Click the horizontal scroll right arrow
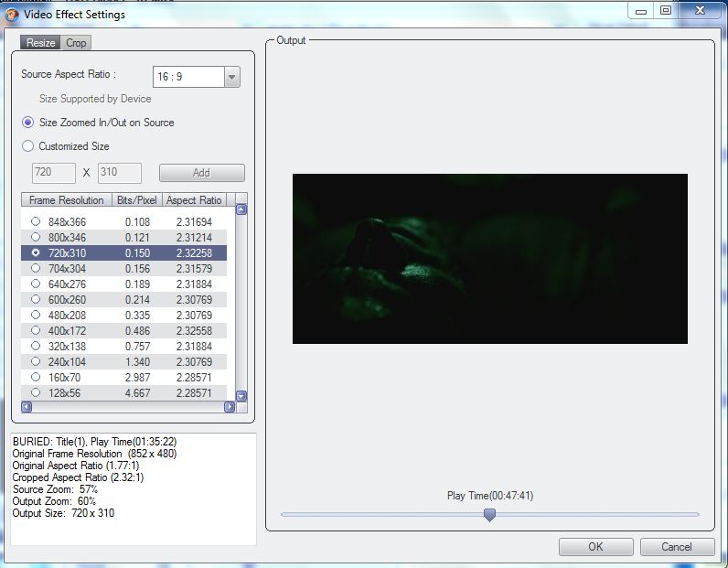This screenshot has height=568, width=728. coord(230,407)
